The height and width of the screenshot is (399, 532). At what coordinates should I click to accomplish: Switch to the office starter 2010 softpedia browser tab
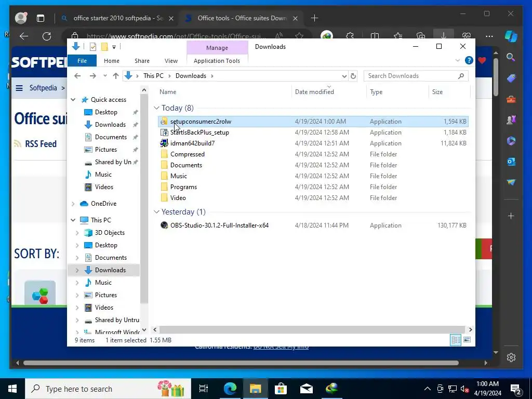coord(118,18)
